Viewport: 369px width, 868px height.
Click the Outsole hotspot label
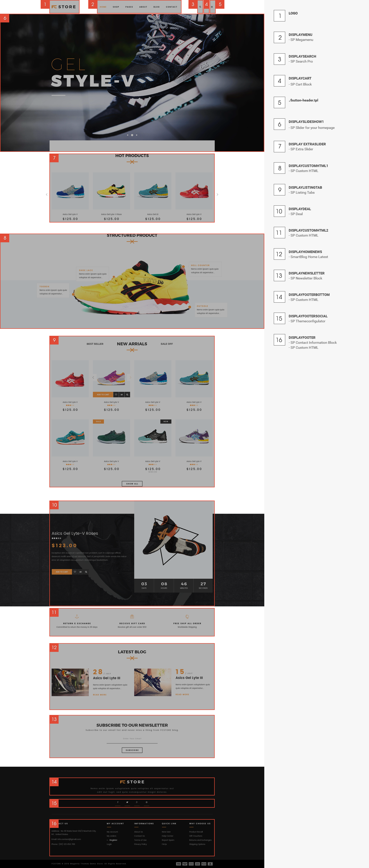pos(202,306)
